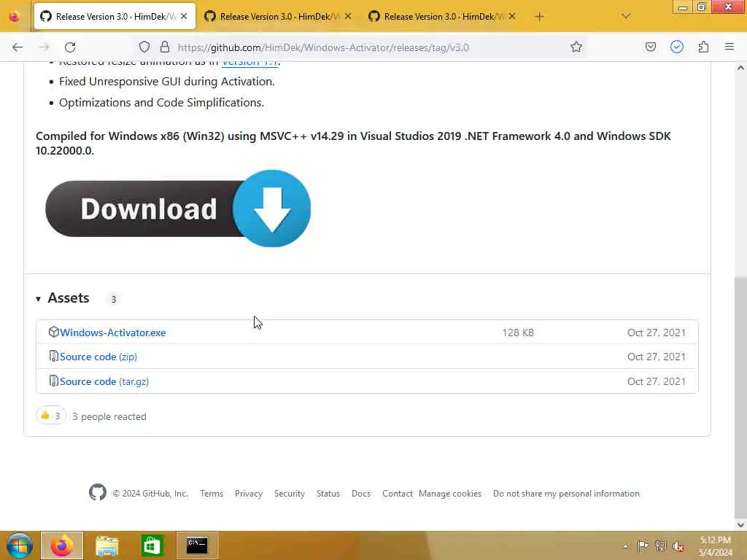Viewport: 747px width, 560px height.
Task: Collapse the Assets section triangle
Action: click(x=38, y=299)
